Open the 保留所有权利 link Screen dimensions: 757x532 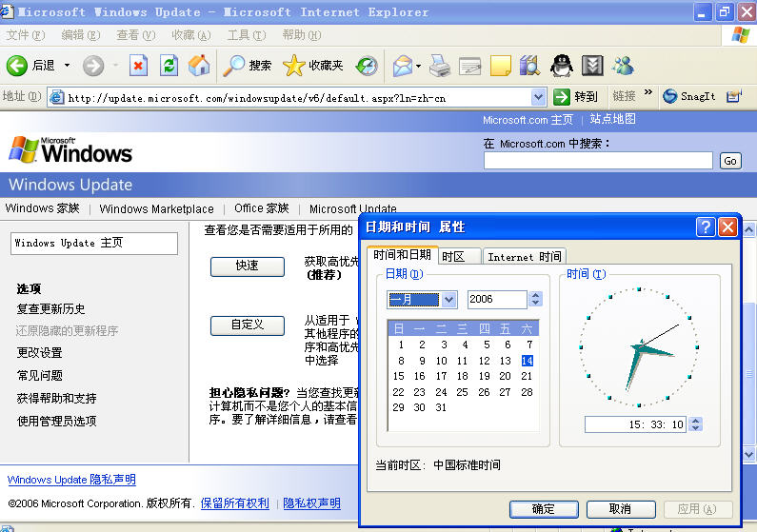[x=234, y=503]
